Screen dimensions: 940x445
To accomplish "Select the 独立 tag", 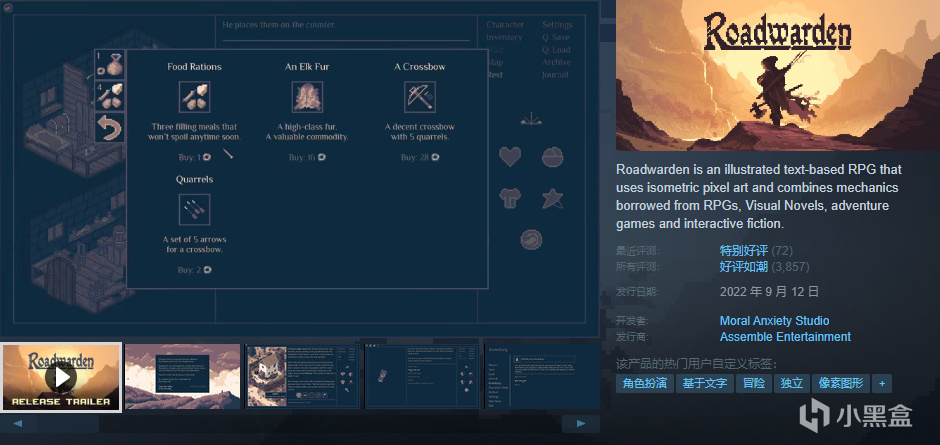I will (x=791, y=383).
